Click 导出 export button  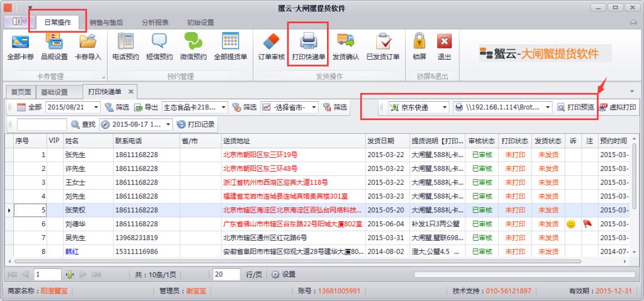pos(146,107)
